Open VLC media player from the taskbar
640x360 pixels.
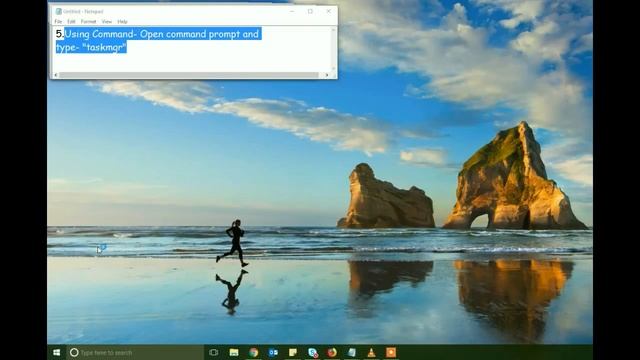371,352
